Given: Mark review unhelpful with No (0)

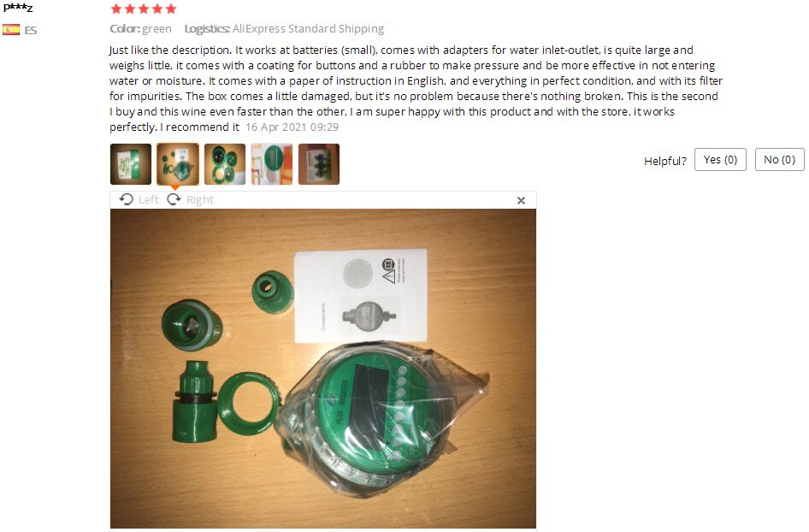Looking at the screenshot, I should click(780, 159).
